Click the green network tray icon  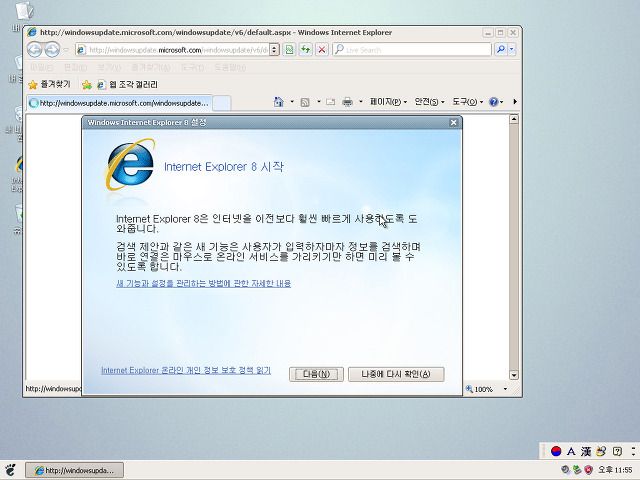coord(577,470)
